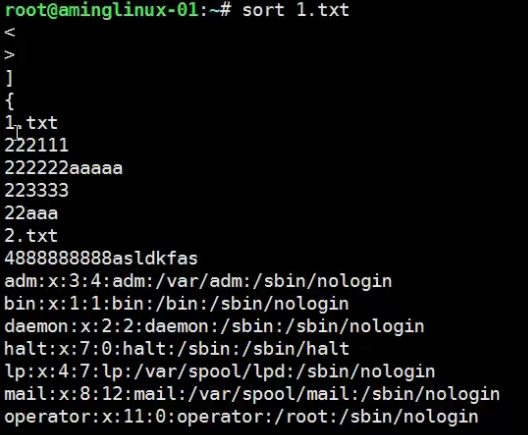Viewport: 528px width, 435px height.
Task: Click the '1.txt' output line
Action: [31, 123]
